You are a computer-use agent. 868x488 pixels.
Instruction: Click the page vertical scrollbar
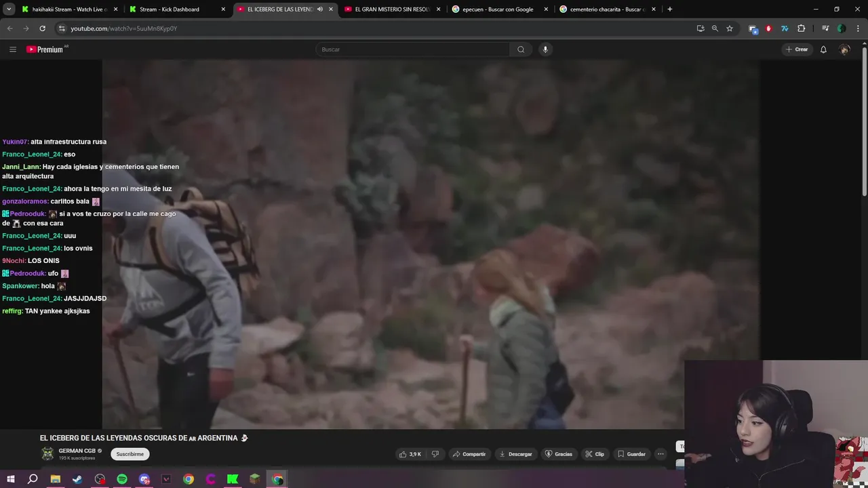coord(864,122)
